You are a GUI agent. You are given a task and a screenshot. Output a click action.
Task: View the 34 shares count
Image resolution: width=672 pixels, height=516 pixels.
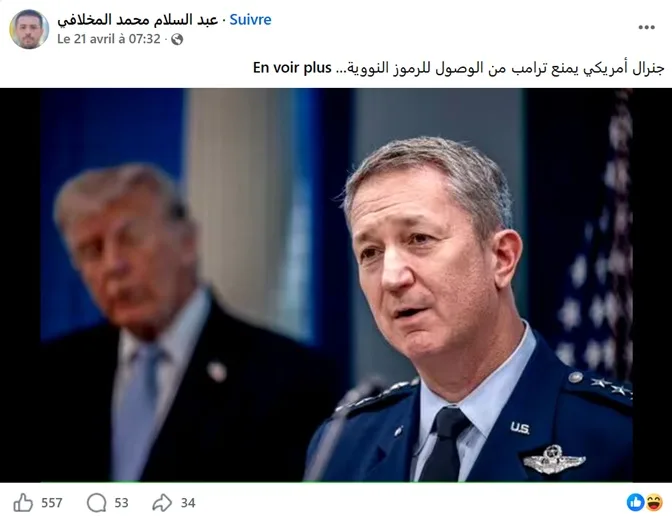click(188, 503)
